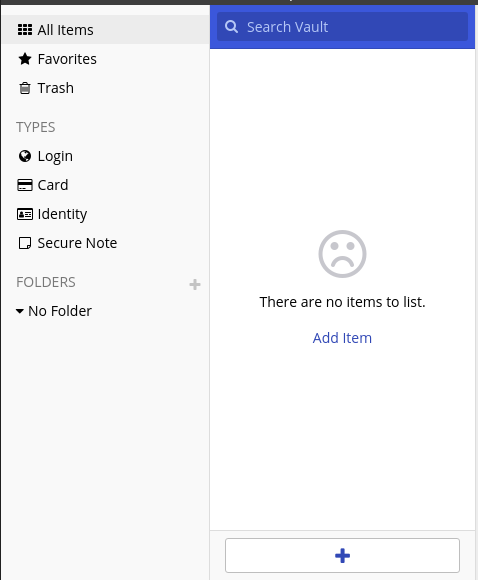Screen dimensions: 478x580
Task: Click the Identity ID card icon
Action: 25,214
